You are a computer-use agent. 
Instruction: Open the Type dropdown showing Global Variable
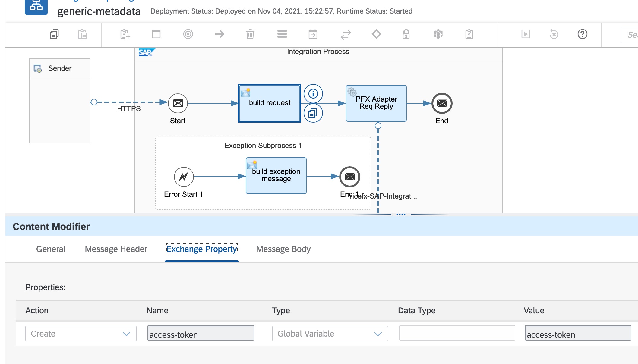330,334
